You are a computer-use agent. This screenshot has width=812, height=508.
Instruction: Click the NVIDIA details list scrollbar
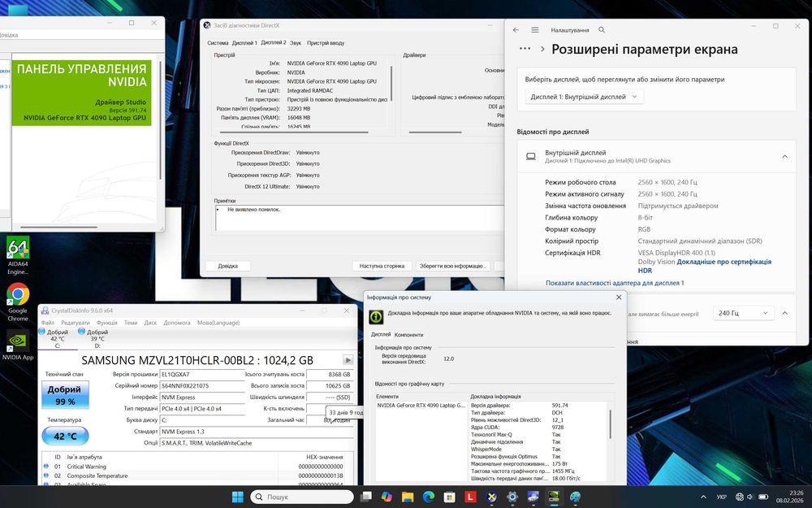click(x=610, y=424)
